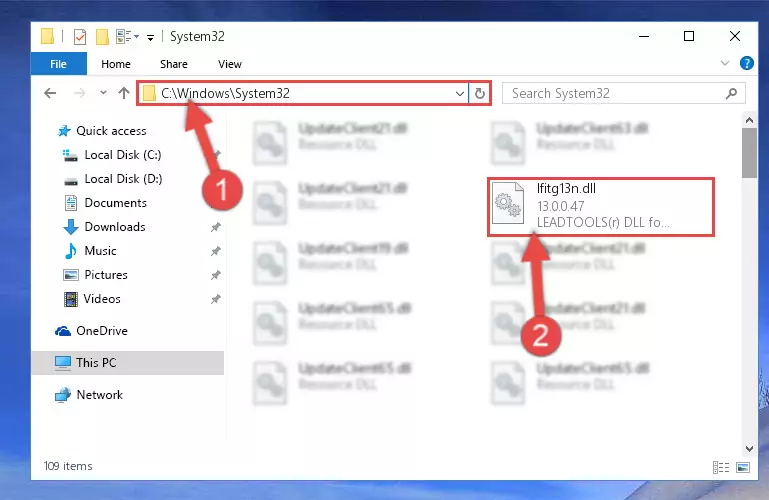Go forward with the Forward arrow
The image size is (769, 500).
click(x=79, y=93)
